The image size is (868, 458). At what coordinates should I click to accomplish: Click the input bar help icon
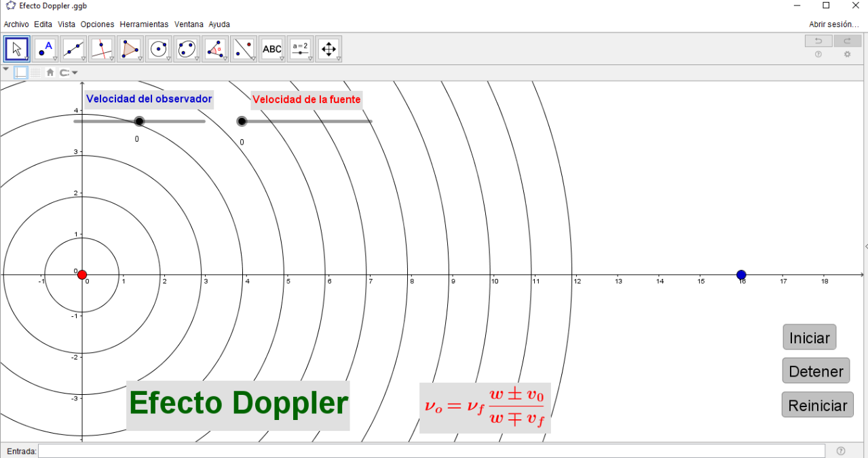[841, 451]
